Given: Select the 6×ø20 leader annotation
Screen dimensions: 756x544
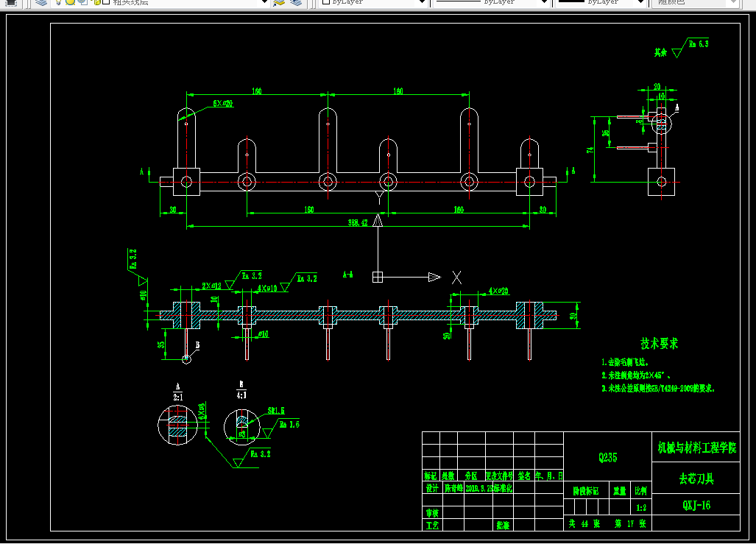Looking at the screenshot, I should pos(223,104).
